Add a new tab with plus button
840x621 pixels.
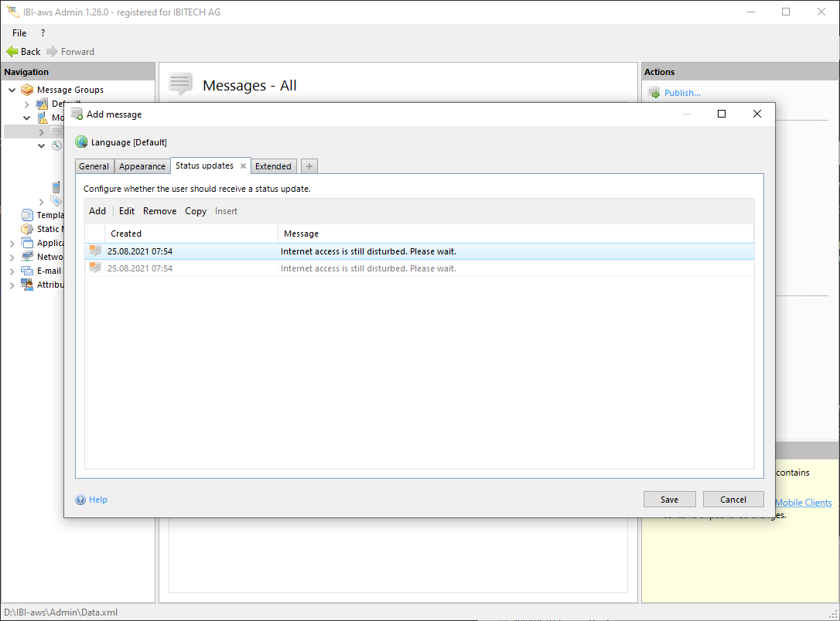[309, 166]
